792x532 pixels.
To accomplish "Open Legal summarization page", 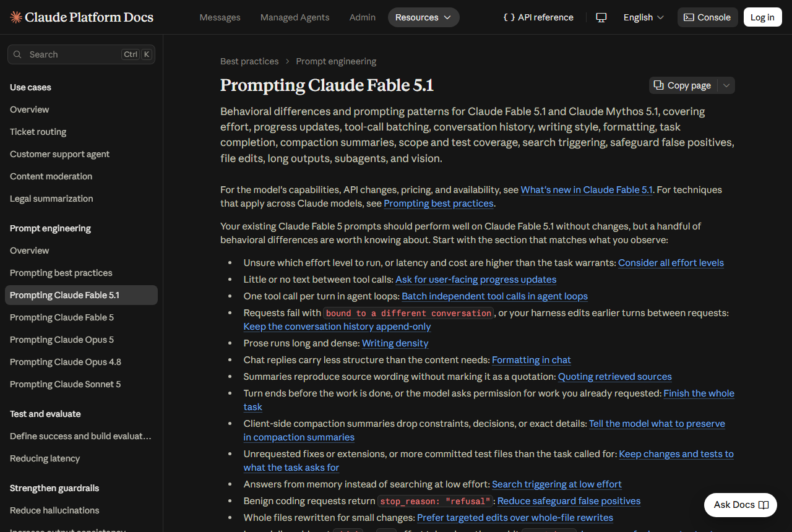I will (x=51, y=199).
